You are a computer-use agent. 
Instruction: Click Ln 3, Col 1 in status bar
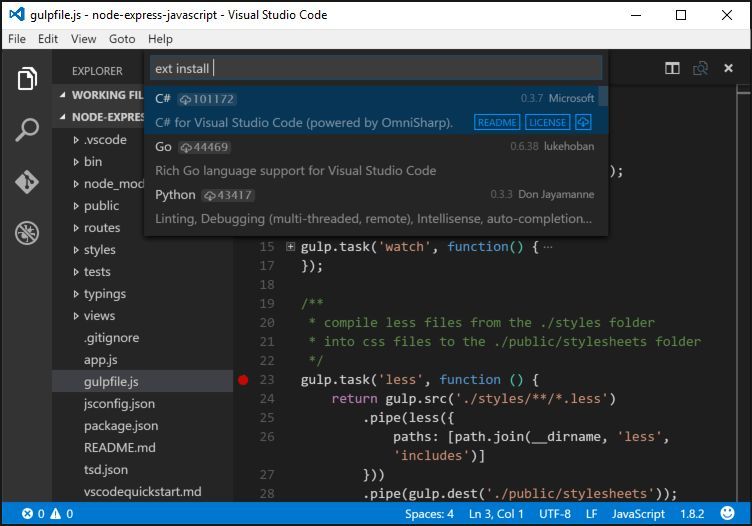pyautogui.click(x=496, y=514)
